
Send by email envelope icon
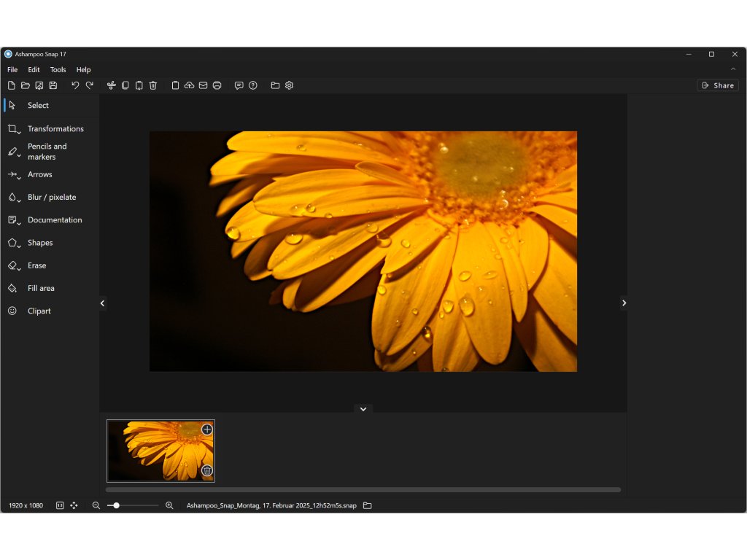(x=203, y=85)
